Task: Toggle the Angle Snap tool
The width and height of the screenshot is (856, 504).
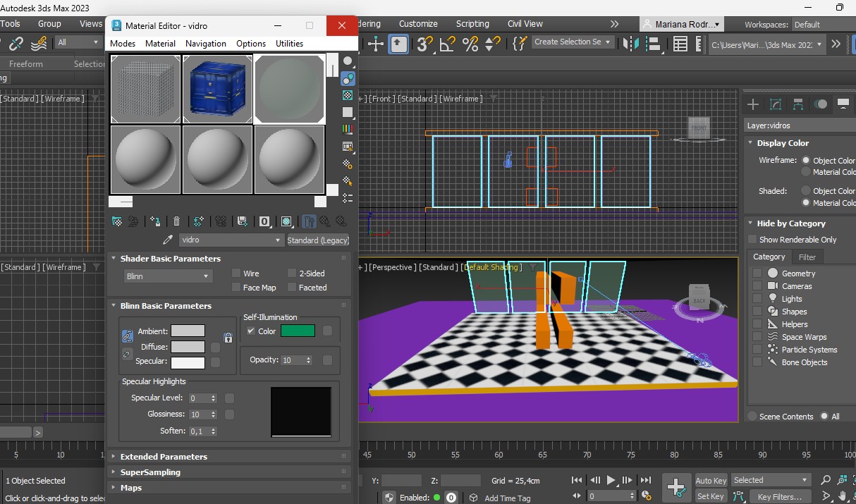Action: point(447,44)
